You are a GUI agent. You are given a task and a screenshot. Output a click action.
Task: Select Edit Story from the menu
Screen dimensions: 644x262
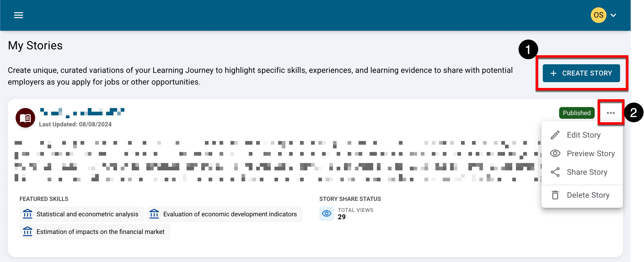coord(584,135)
